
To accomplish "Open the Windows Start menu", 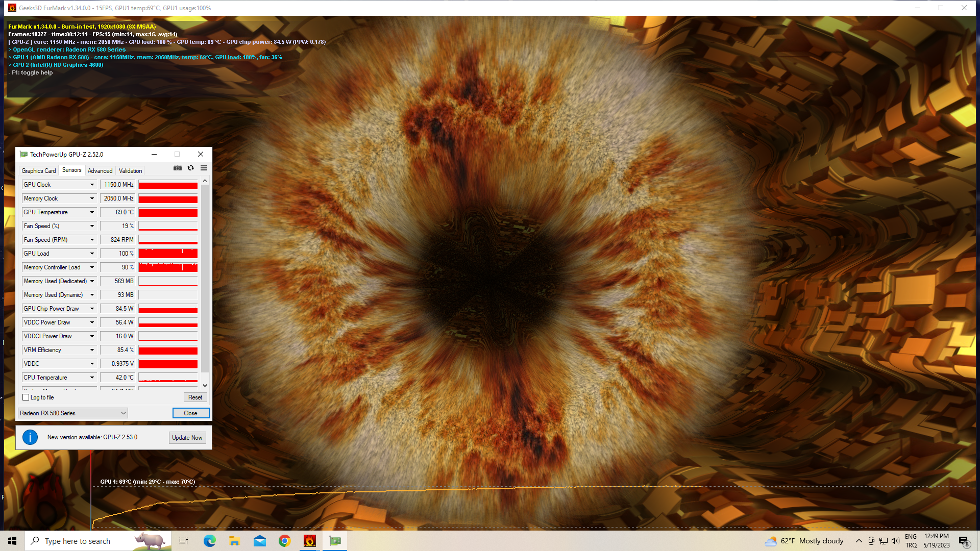I will 12,541.
